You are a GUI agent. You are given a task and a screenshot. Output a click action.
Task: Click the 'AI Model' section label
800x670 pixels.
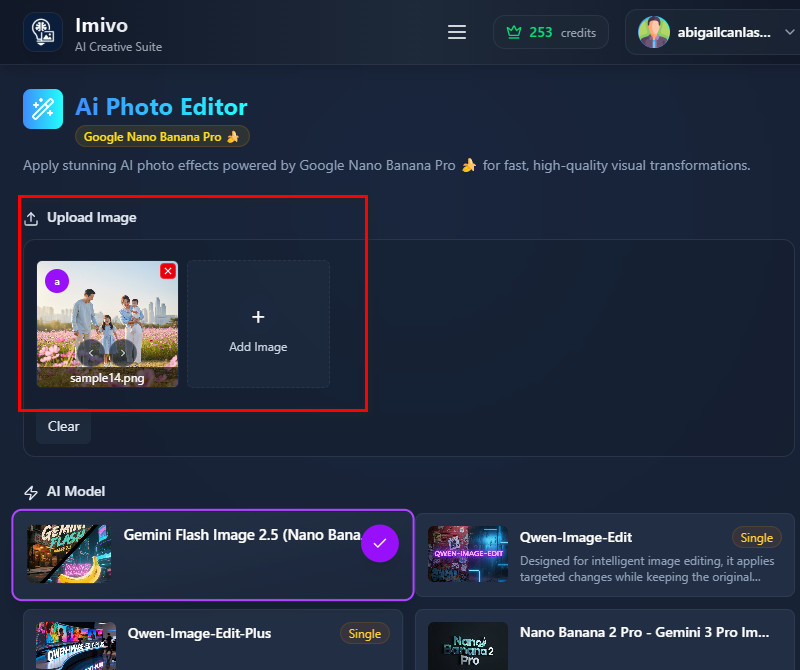point(76,491)
